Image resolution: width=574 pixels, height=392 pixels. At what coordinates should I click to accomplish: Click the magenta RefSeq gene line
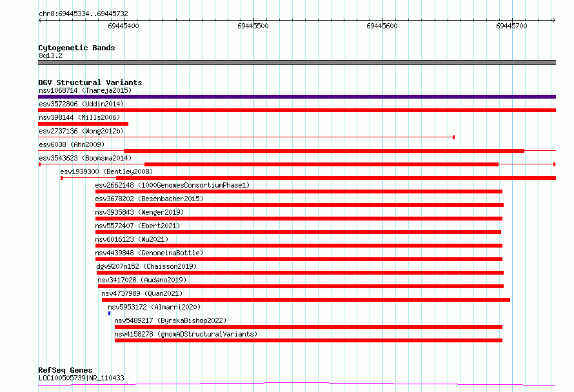pos(297,384)
